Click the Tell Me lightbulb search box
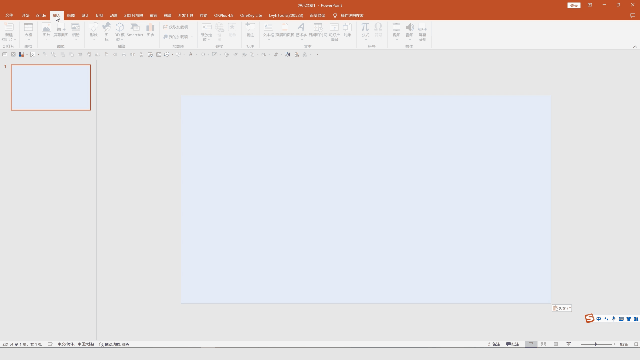This screenshot has height=360, width=640. 348,16
